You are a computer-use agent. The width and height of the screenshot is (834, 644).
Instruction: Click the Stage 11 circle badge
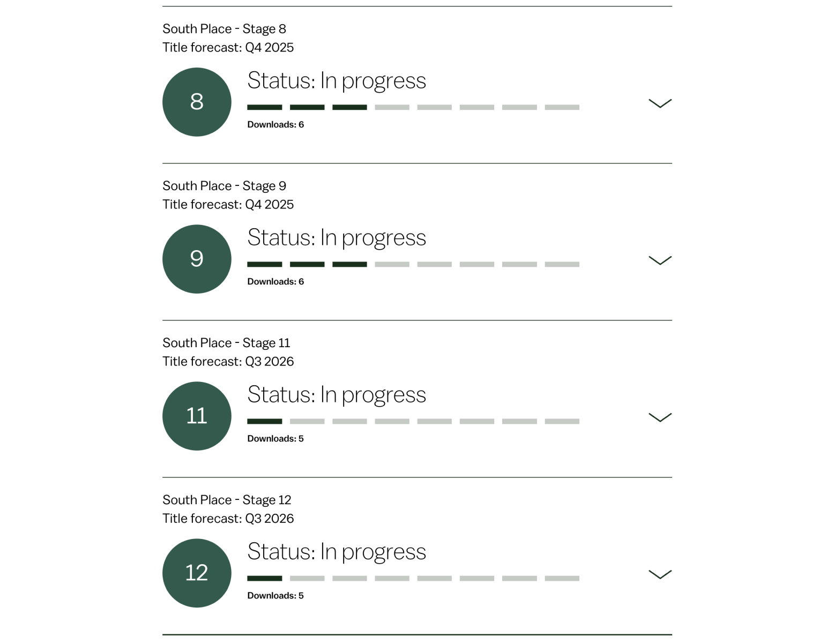[197, 416]
